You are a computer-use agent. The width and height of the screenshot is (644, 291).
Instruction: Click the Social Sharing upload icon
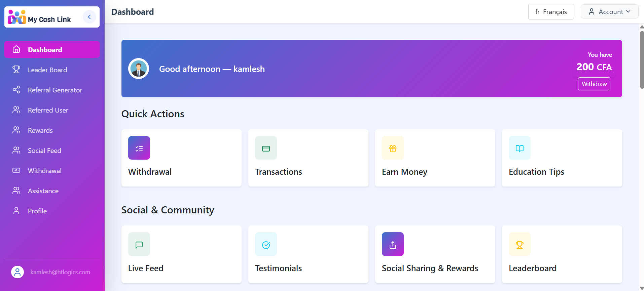(x=393, y=244)
